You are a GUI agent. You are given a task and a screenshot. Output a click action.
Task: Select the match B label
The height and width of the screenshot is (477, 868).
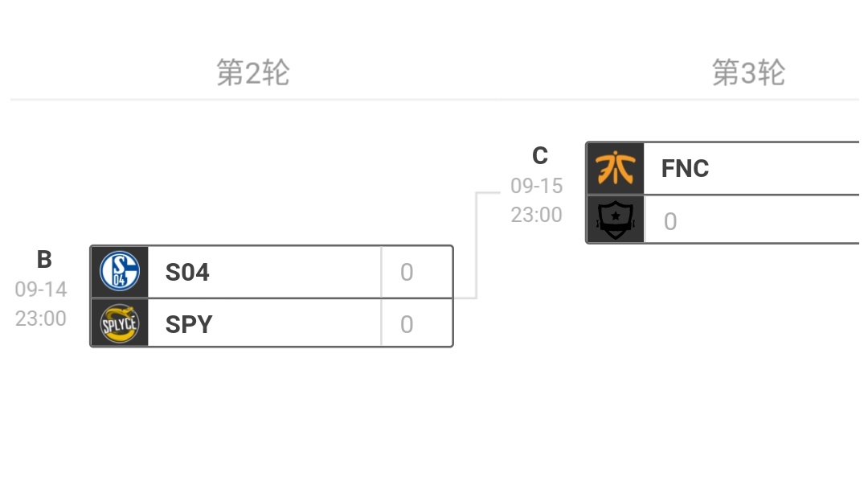[x=44, y=259]
